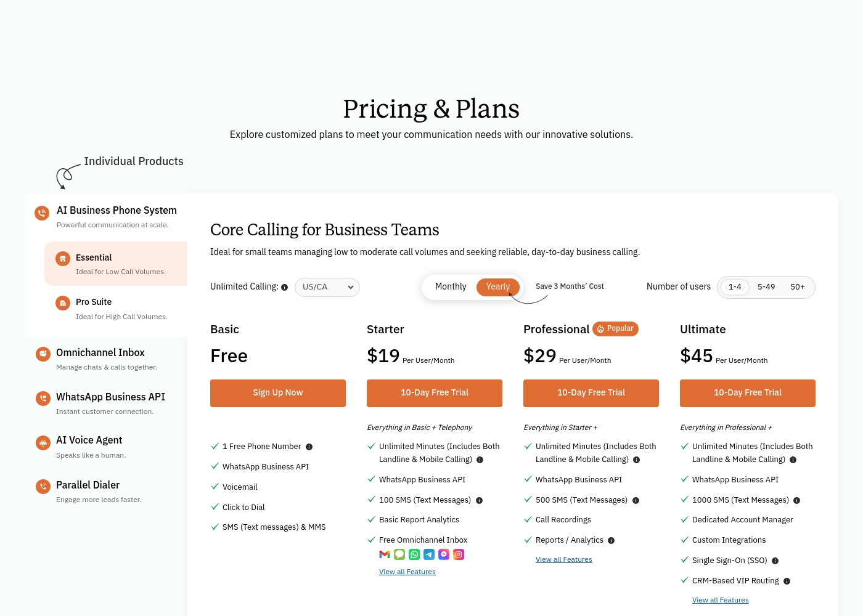The image size is (863, 616).
Task: Choose the 5-49 users option
Action: tap(766, 287)
